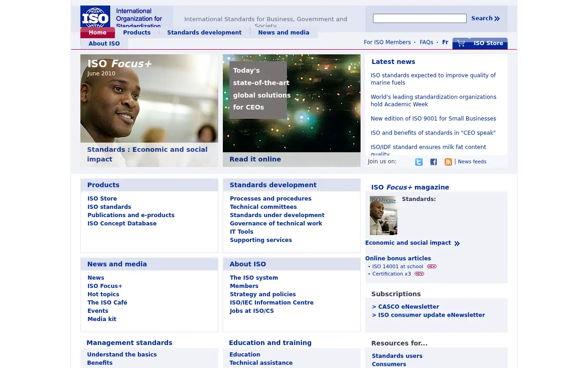Open the News and media tab
This screenshot has width=588, height=368.
coord(284,33)
